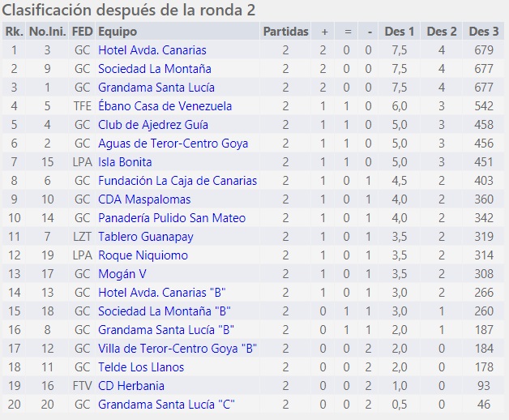Open the Club de Ajedrez Guía link
This screenshot has height=420, width=509.
click(152, 125)
